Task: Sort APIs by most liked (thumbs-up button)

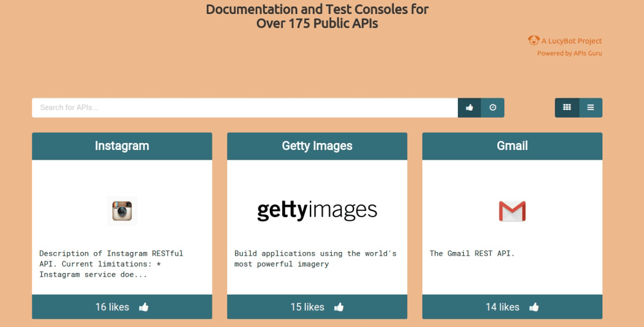Action: point(469,107)
